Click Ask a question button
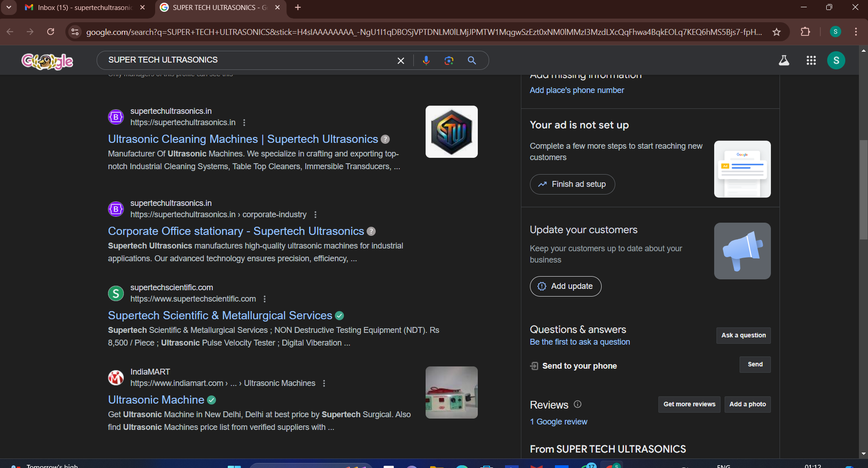 tap(743, 336)
